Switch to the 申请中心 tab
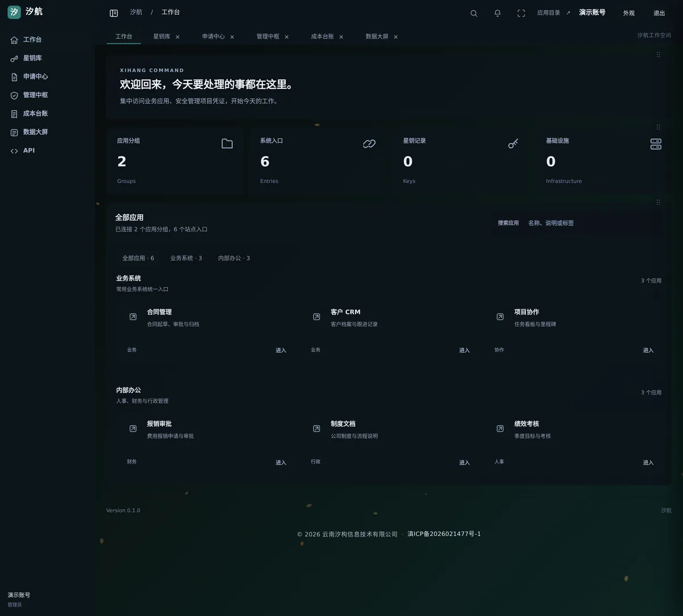Screen dimensions: 683x616 pyautogui.click(x=213, y=36)
